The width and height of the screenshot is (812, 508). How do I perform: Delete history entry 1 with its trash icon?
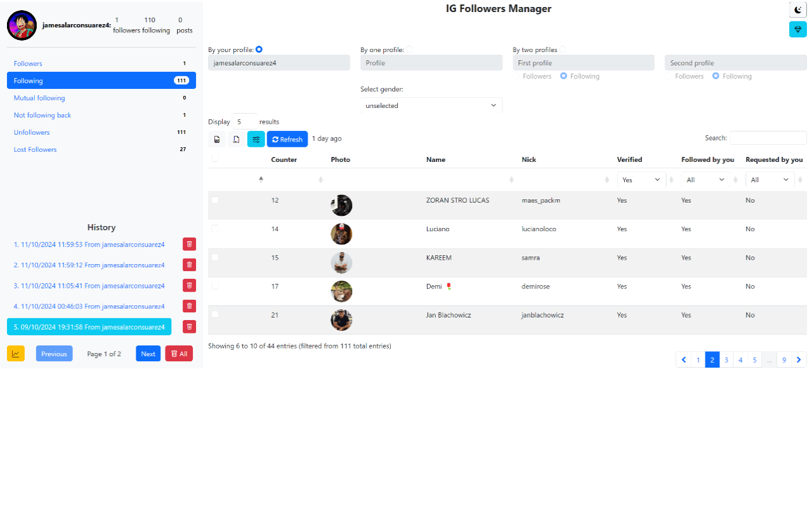click(x=189, y=243)
